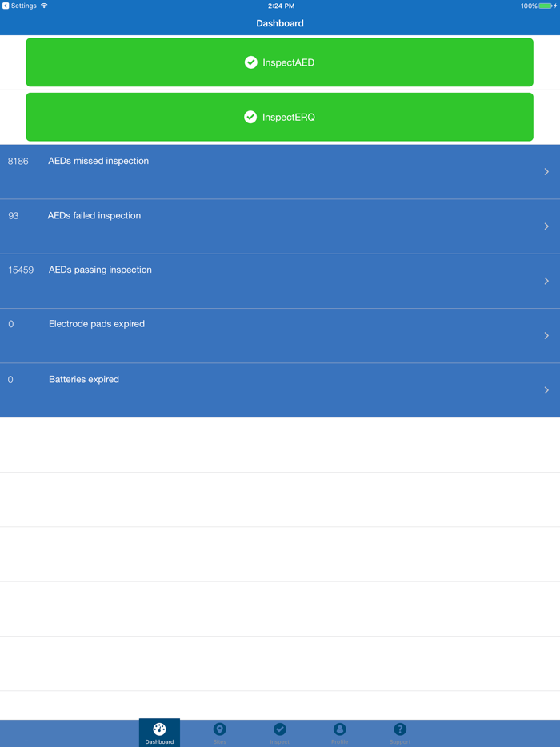
Task: Expand the AEDs failed inspection chevron
Action: click(x=546, y=226)
